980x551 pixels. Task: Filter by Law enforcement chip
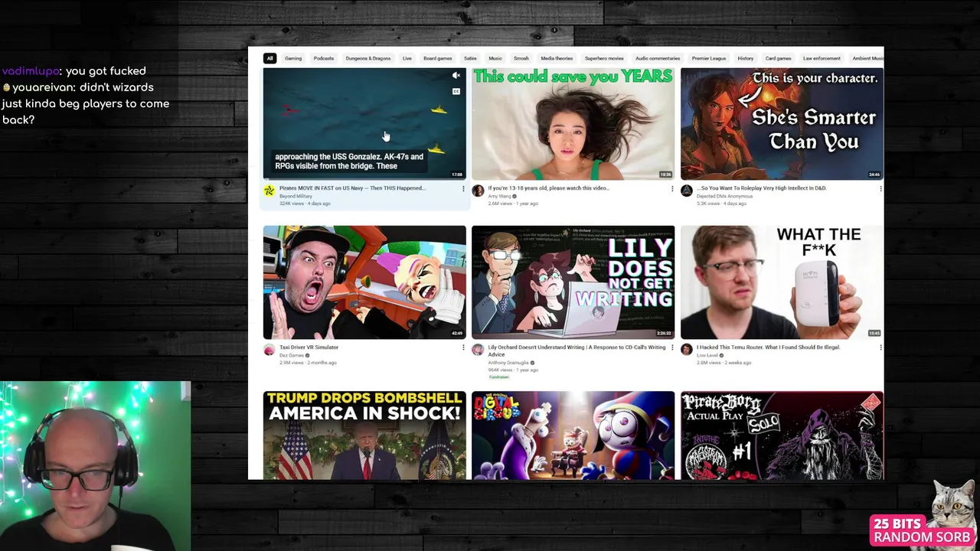coord(822,58)
